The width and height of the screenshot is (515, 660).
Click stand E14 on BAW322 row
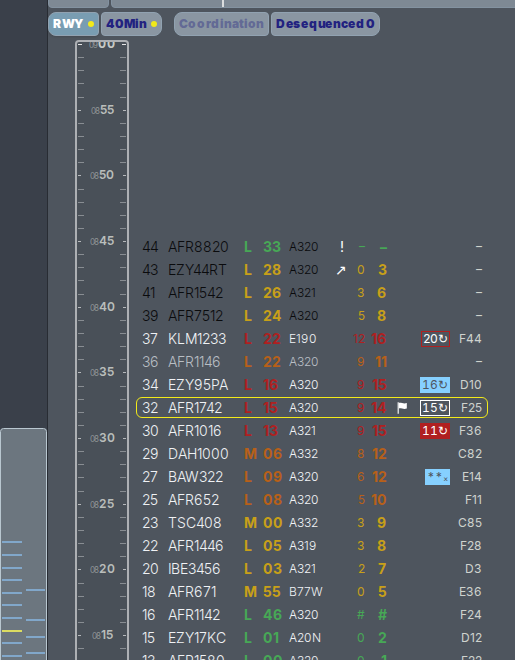point(472,477)
